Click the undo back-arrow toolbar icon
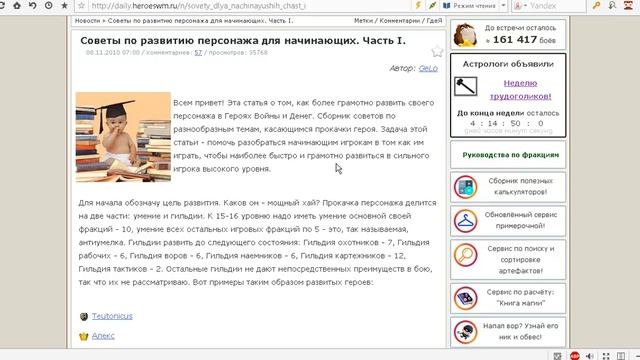 [x=32, y=6]
